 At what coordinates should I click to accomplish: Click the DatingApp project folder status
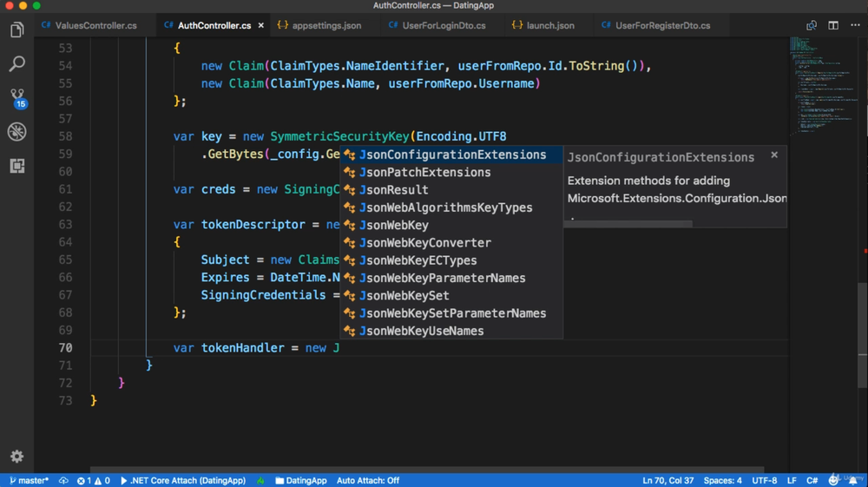point(300,480)
